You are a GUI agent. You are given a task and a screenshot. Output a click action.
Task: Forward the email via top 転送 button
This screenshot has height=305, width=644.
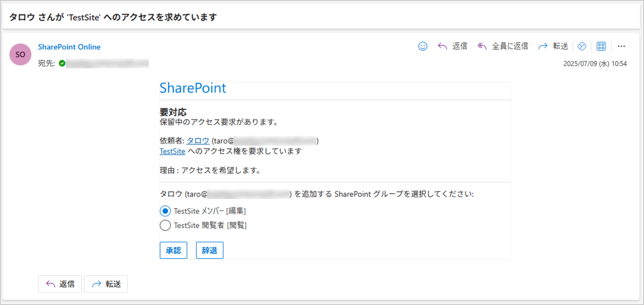click(x=553, y=46)
